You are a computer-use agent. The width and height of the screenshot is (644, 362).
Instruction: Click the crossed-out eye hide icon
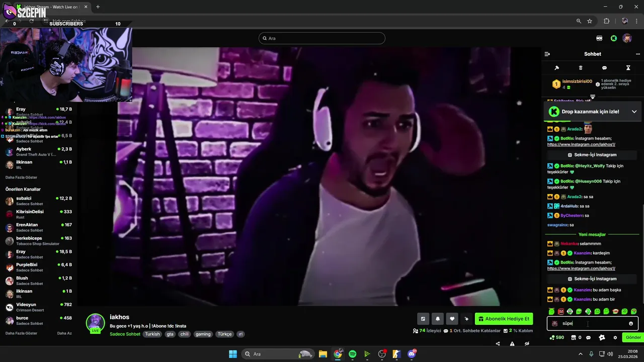pos(527,344)
